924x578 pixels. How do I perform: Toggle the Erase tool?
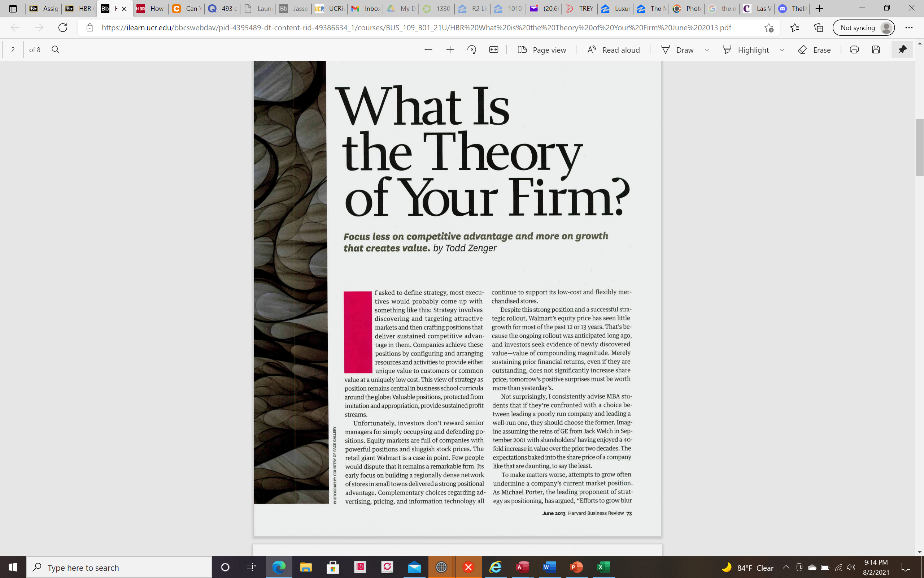[x=814, y=50]
